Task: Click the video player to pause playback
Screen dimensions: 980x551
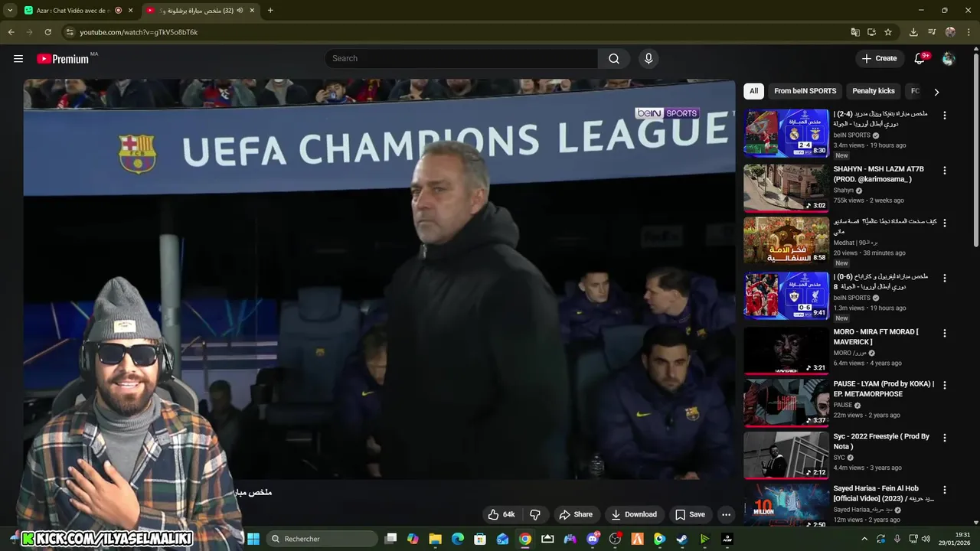Action: pyautogui.click(x=379, y=280)
